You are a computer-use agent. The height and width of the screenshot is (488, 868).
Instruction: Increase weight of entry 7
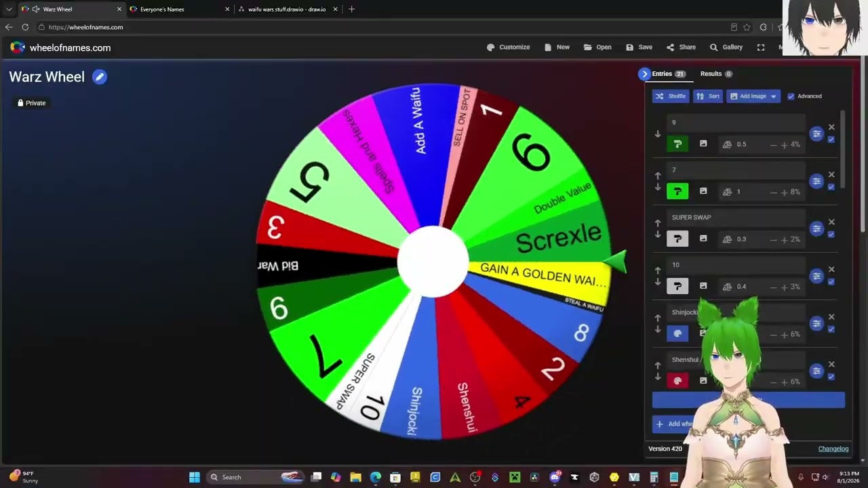(785, 192)
